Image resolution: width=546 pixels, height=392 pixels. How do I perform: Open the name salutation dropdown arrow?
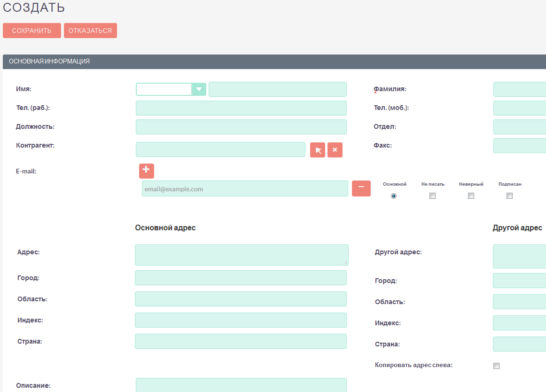pos(199,89)
